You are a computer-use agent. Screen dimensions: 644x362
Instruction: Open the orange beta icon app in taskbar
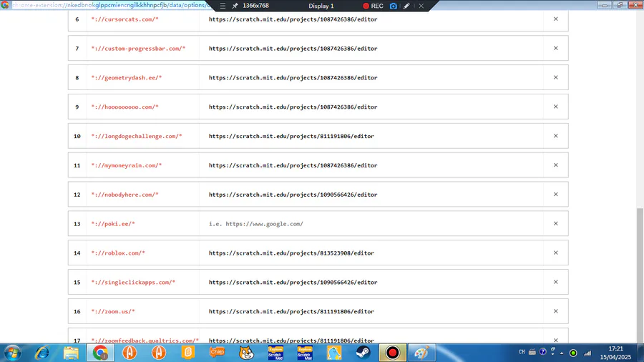click(x=188, y=353)
